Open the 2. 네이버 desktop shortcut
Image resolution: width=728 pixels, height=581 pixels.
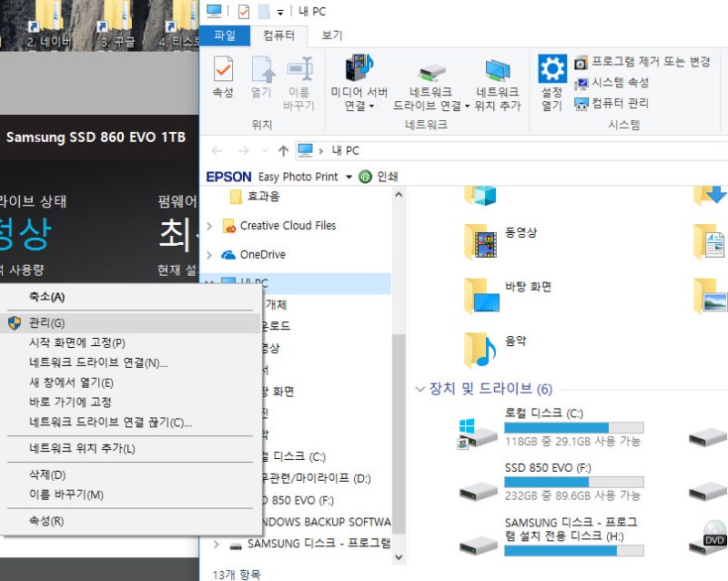click(x=49, y=25)
